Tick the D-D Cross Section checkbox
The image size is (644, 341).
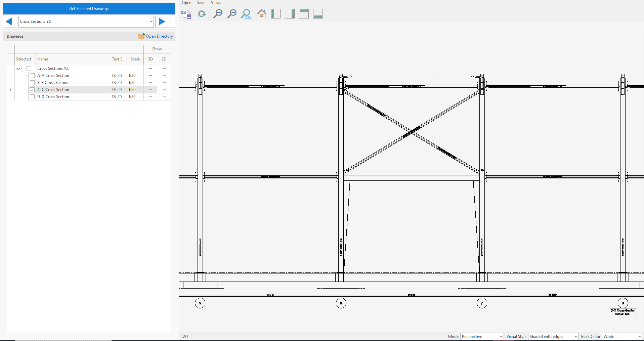pos(32,97)
